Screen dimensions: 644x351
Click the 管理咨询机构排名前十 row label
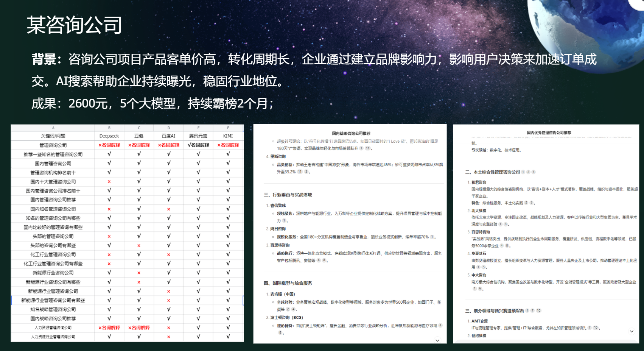pyautogui.click(x=53, y=173)
